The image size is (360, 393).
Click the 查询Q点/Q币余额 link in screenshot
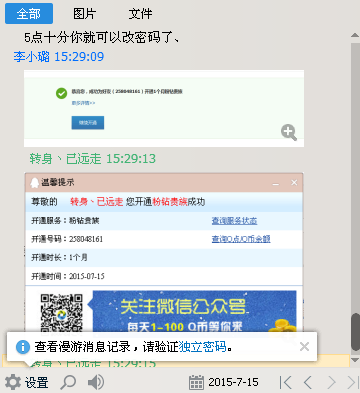[x=241, y=239]
